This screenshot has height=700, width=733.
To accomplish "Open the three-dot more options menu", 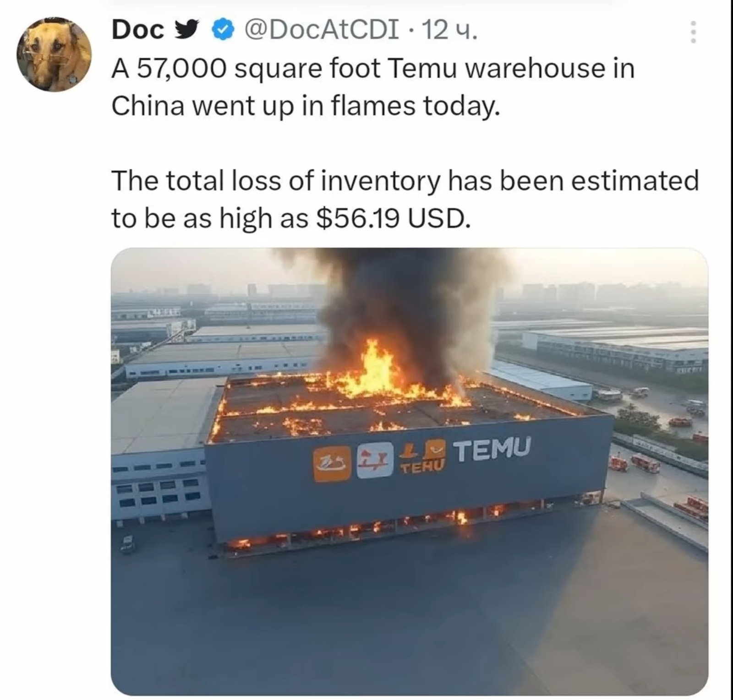I will coord(694,32).
